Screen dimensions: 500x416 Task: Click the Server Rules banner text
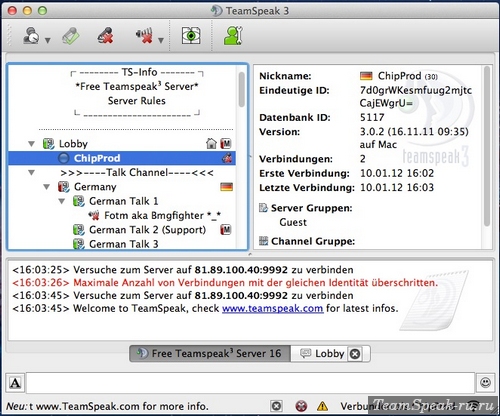pos(137,101)
